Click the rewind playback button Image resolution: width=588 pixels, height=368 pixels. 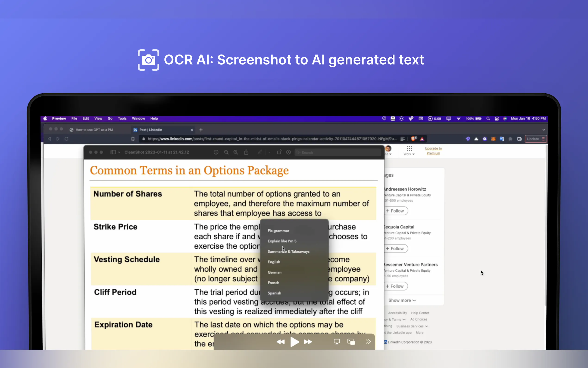[281, 342]
